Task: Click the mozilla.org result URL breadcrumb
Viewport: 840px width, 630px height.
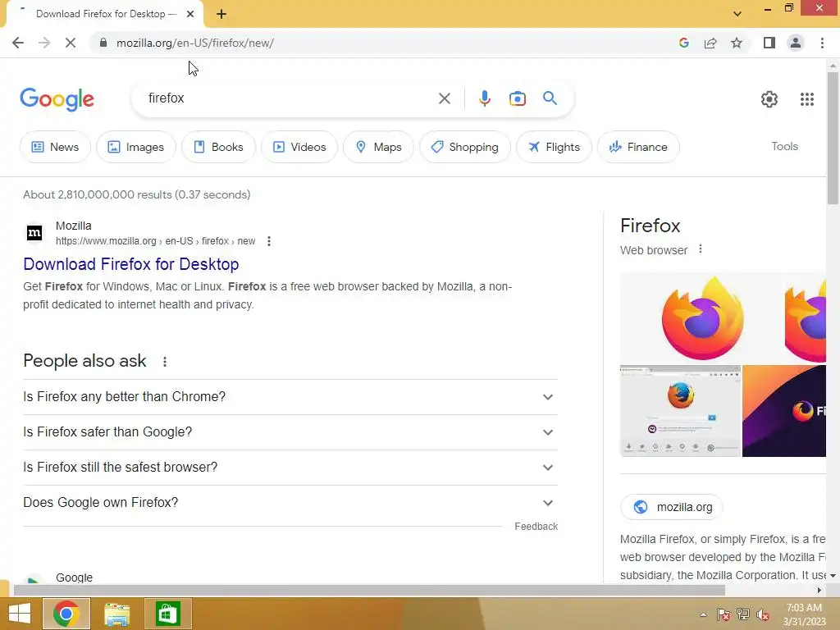Action: [x=155, y=241]
